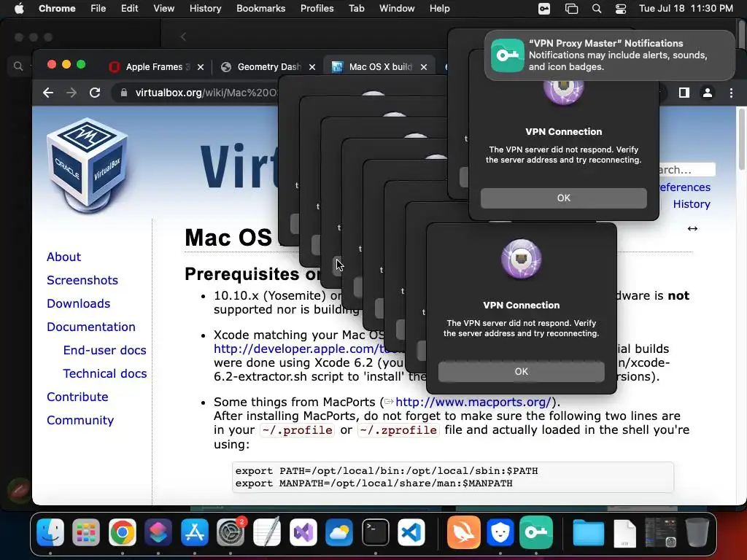
Task: Follow the macports.org link
Action: tap(473, 402)
